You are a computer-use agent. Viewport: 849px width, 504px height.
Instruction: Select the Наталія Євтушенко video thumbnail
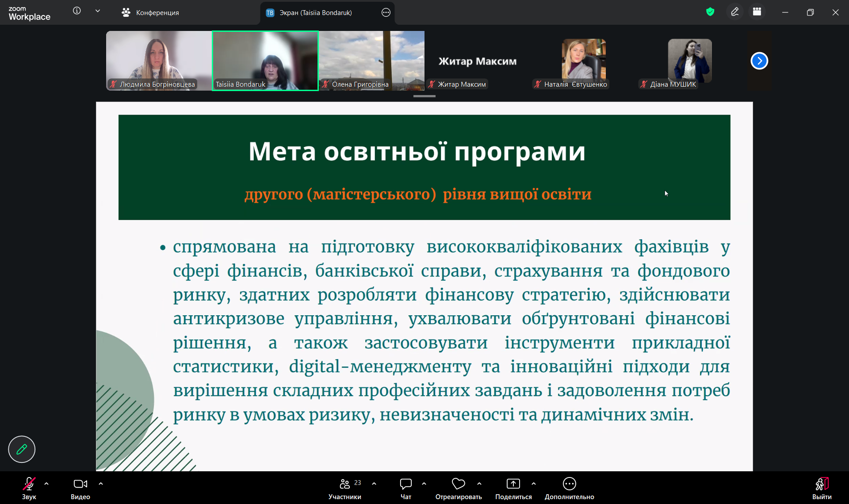pos(583,61)
